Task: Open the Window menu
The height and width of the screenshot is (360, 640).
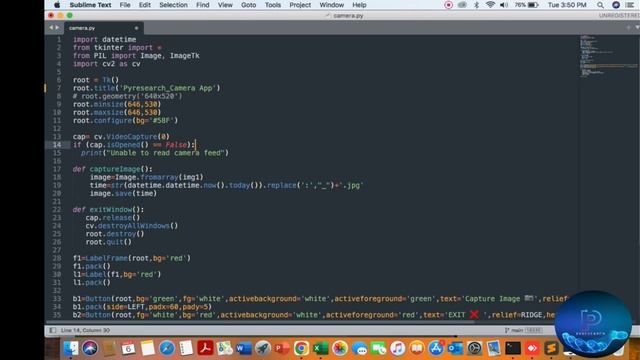Action: click(331, 5)
